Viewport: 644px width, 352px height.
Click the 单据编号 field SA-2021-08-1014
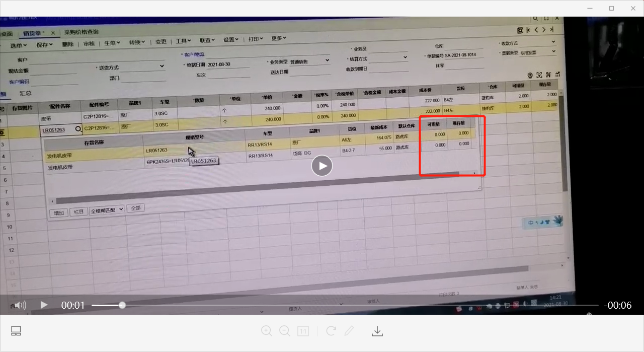point(463,55)
